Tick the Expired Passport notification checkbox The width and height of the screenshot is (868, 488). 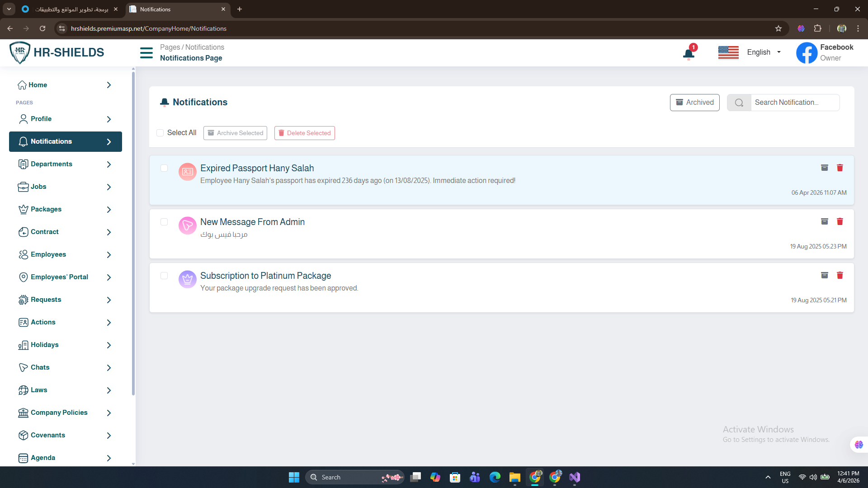tap(164, 168)
